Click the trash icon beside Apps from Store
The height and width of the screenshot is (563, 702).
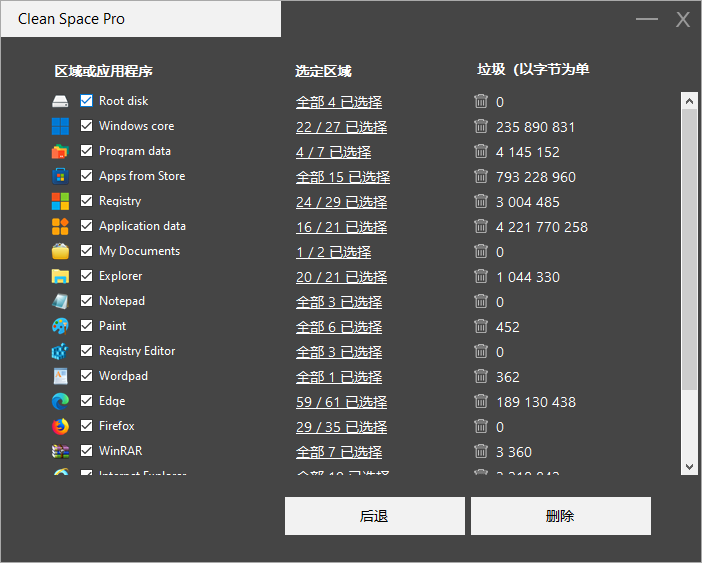click(481, 177)
